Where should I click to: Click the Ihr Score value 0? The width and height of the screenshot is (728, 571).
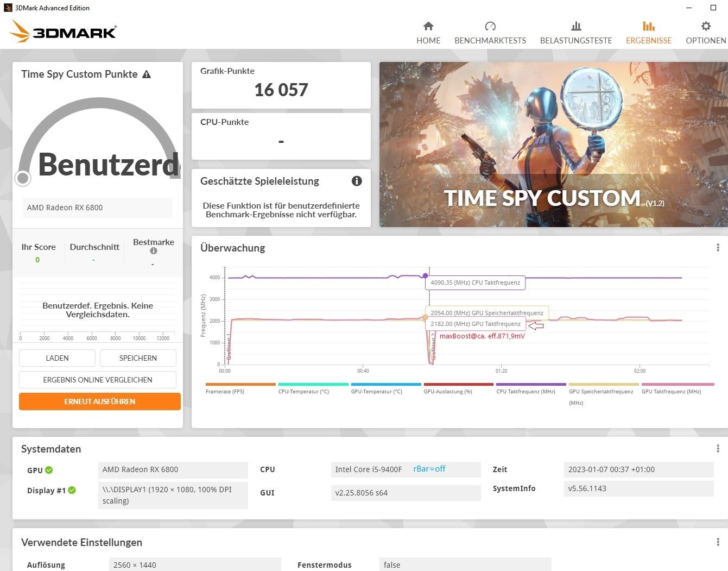point(37,260)
